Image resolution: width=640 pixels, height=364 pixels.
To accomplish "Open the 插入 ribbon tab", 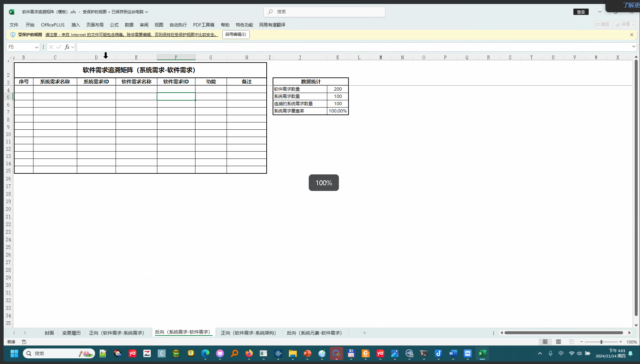I will coord(76,25).
